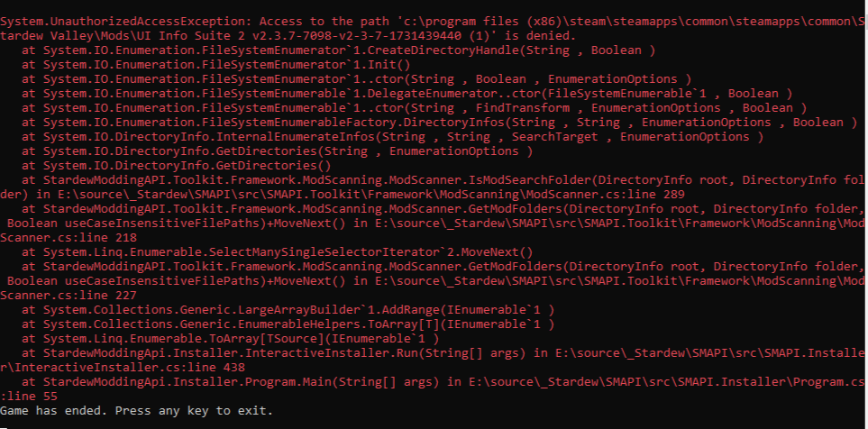This screenshot has width=868, height=429.
Task: Click the FileSystemEnumerableFactory.DirectoryInfos line
Action: [433, 122]
